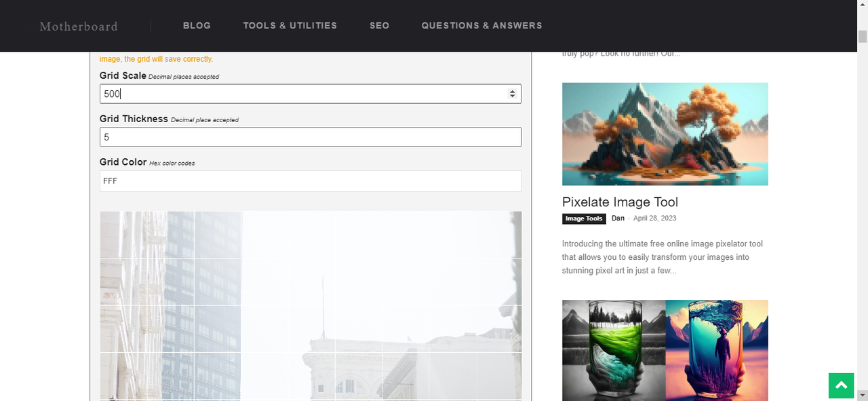This screenshot has width=868, height=401.
Task: Select QUESTIONS & ANSWERS in the navbar
Action: (x=481, y=26)
